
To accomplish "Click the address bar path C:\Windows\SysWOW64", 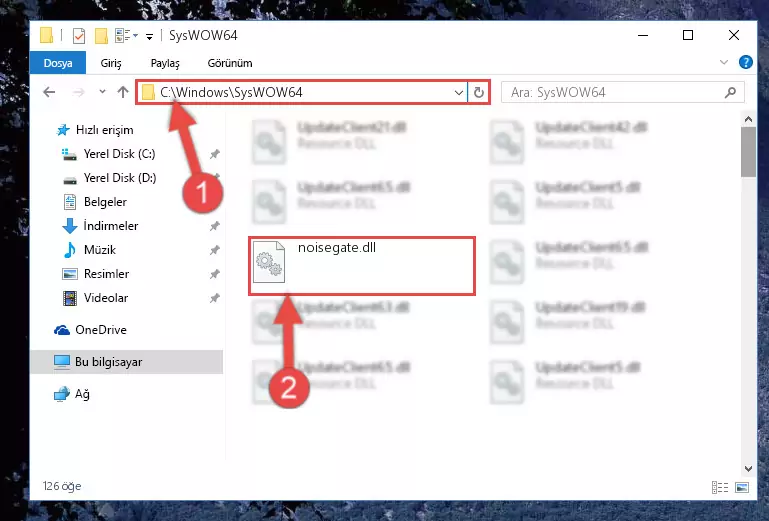I will point(231,92).
